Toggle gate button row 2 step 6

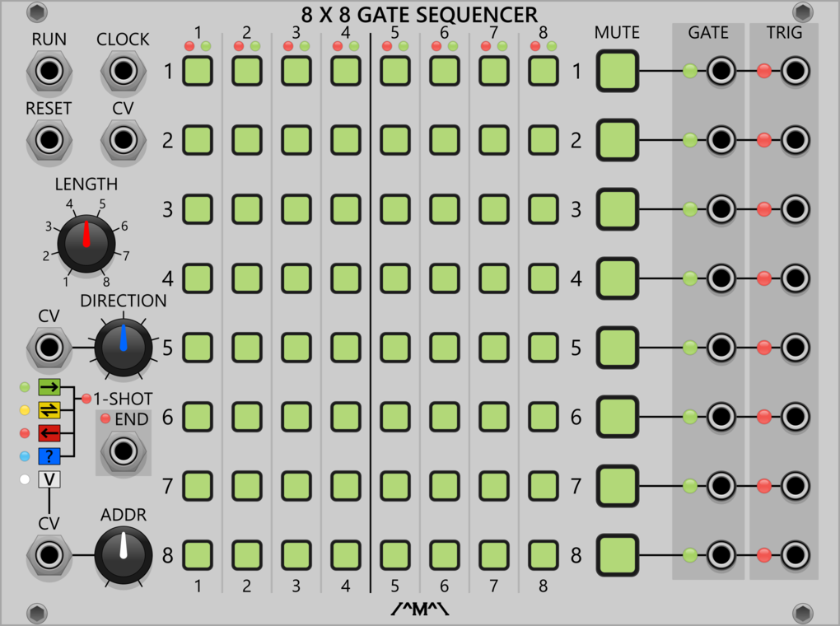tap(444, 140)
